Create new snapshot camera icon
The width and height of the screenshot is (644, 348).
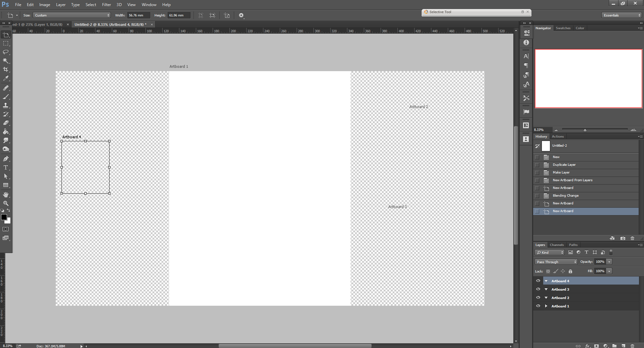(x=623, y=238)
